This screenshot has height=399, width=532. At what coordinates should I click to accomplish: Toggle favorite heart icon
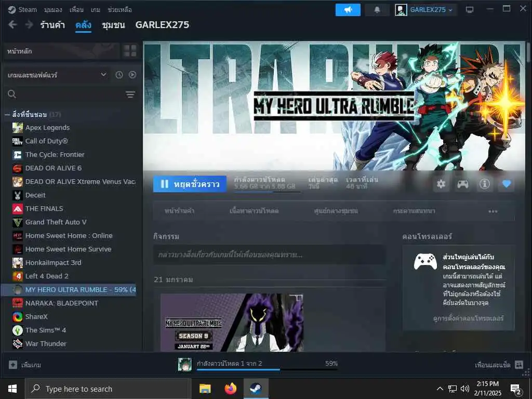point(507,184)
